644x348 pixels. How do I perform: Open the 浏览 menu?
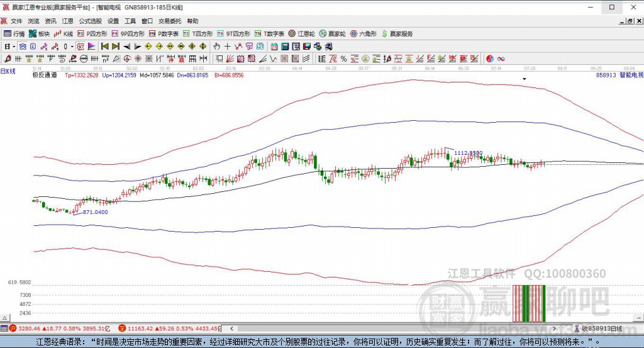(x=34, y=21)
